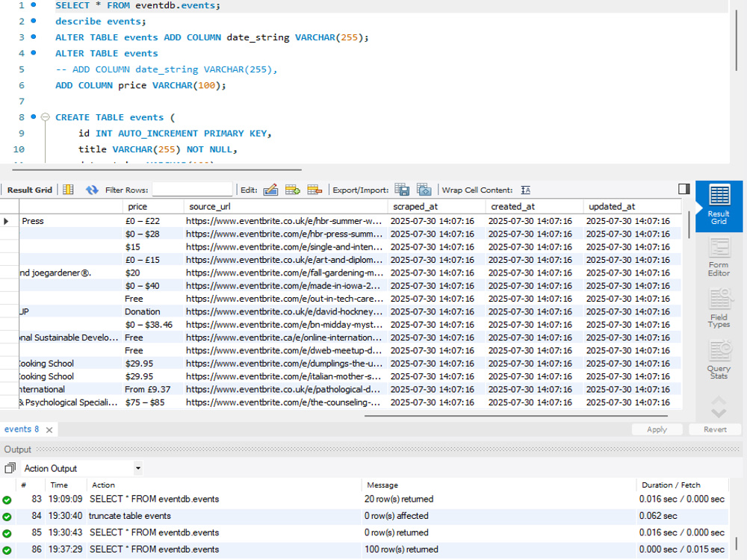Collapse the CREATE TABLE events code block
The width and height of the screenshot is (747, 560).
point(46,117)
